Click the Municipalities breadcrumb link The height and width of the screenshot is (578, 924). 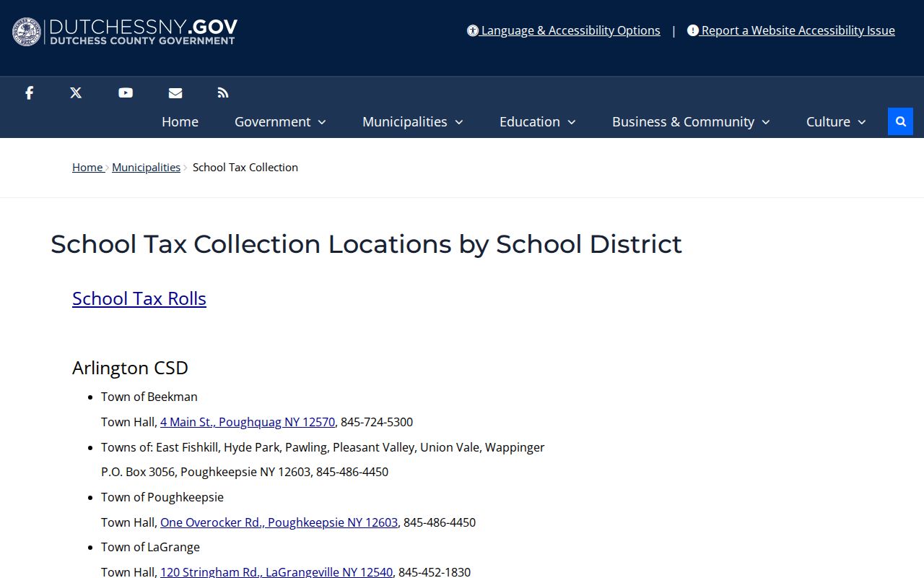[146, 167]
